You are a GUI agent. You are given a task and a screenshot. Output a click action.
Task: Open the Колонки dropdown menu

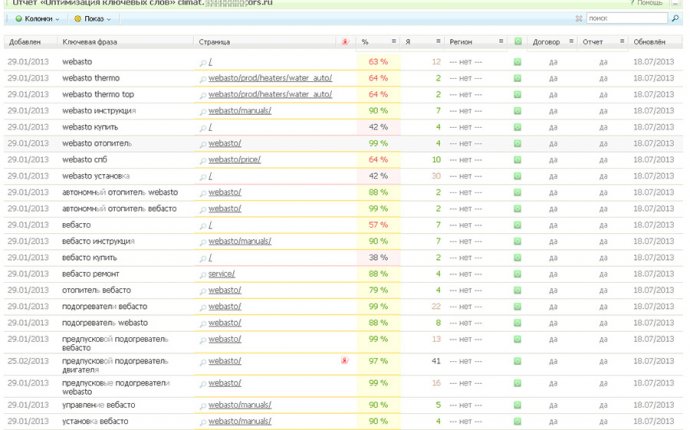(37, 19)
